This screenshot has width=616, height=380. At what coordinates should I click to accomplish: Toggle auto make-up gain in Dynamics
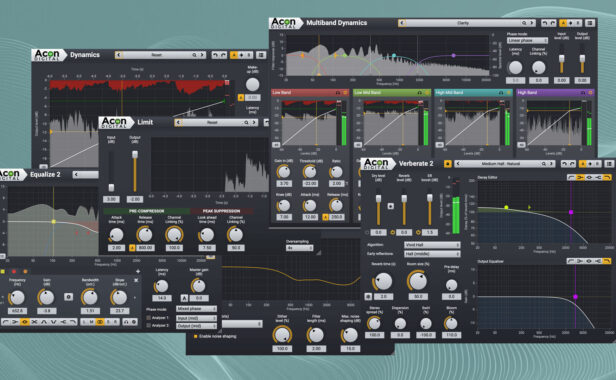coord(241,97)
